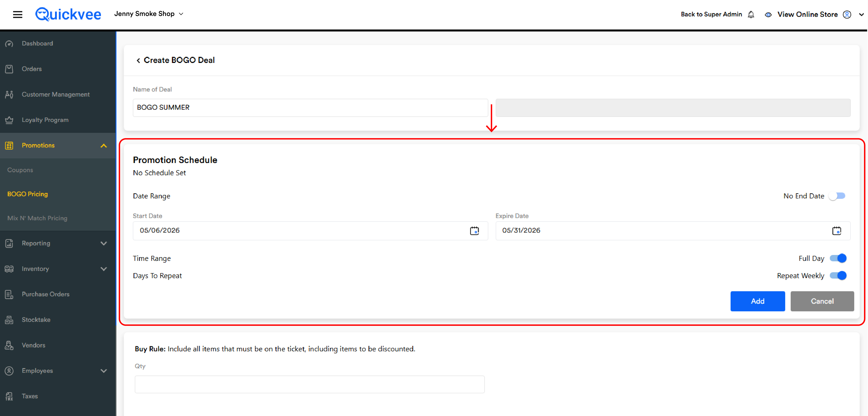
Task: Click Back to Super Admin link
Action: point(711,14)
